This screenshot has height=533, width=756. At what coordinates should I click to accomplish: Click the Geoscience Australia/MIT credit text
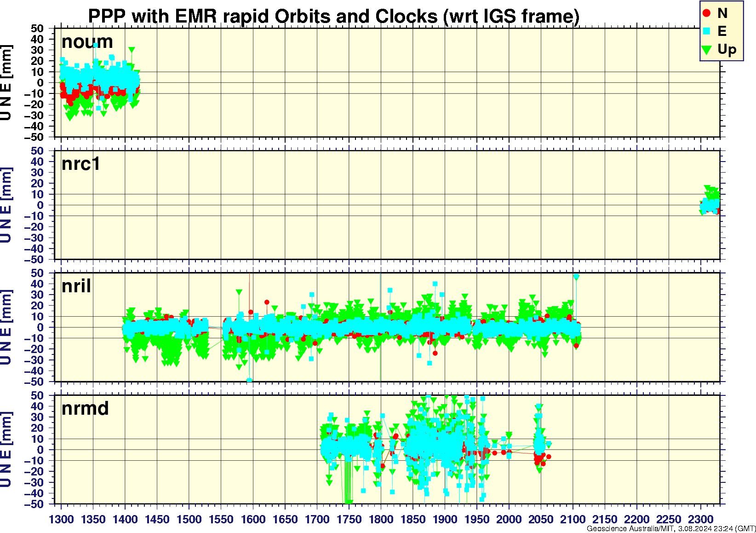[x=671, y=529]
